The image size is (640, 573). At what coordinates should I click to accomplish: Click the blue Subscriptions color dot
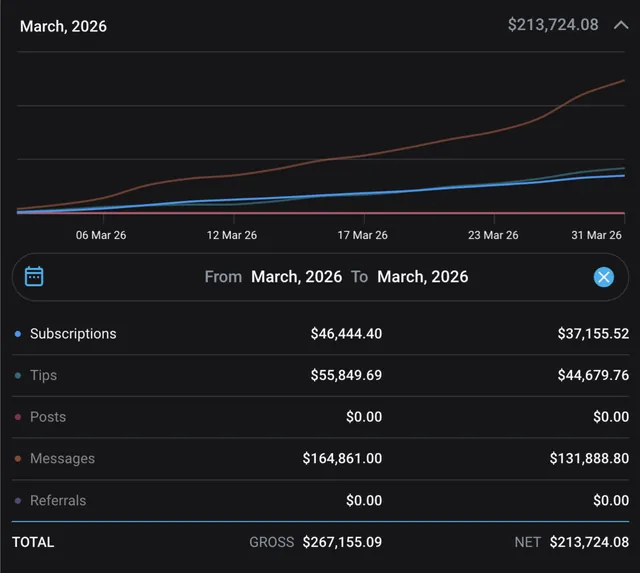[x=18, y=334]
